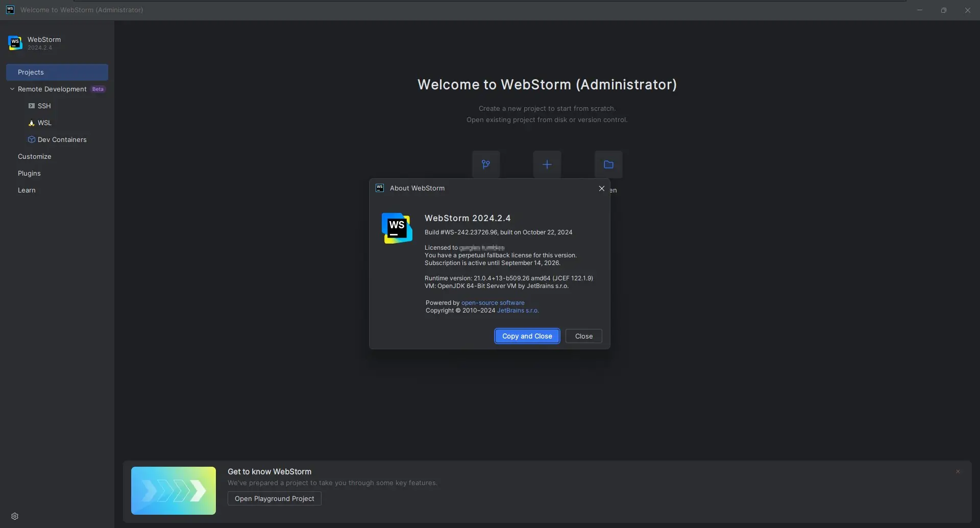Viewport: 980px width, 528px height.
Task: Select SSH under Remote Development
Action: pyautogui.click(x=44, y=106)
